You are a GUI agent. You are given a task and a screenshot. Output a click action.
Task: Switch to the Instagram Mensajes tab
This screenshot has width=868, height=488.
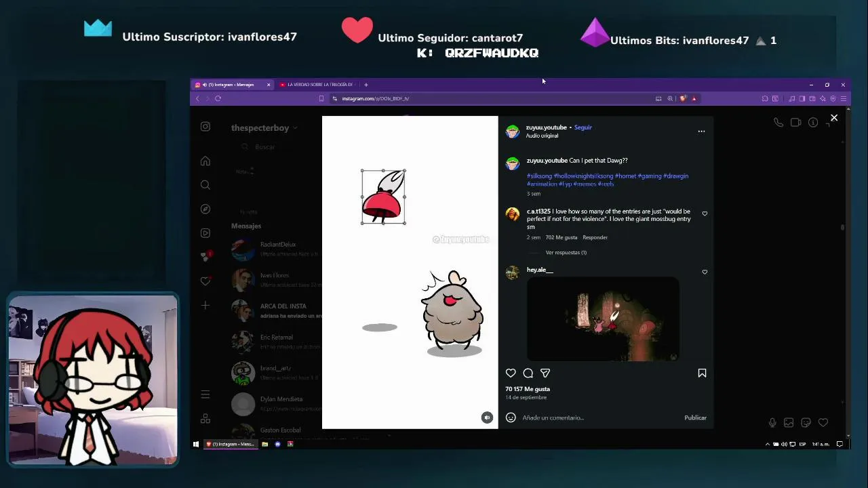click(232, 85)
